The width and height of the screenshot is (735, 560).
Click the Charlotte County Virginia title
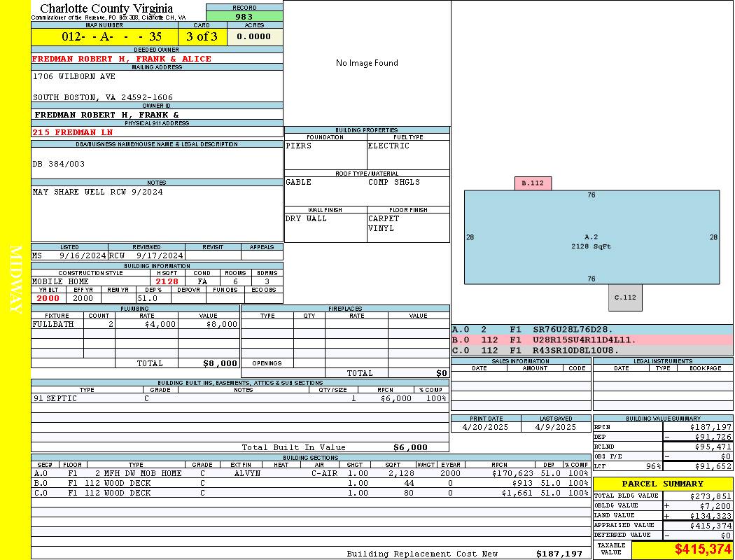106,8
